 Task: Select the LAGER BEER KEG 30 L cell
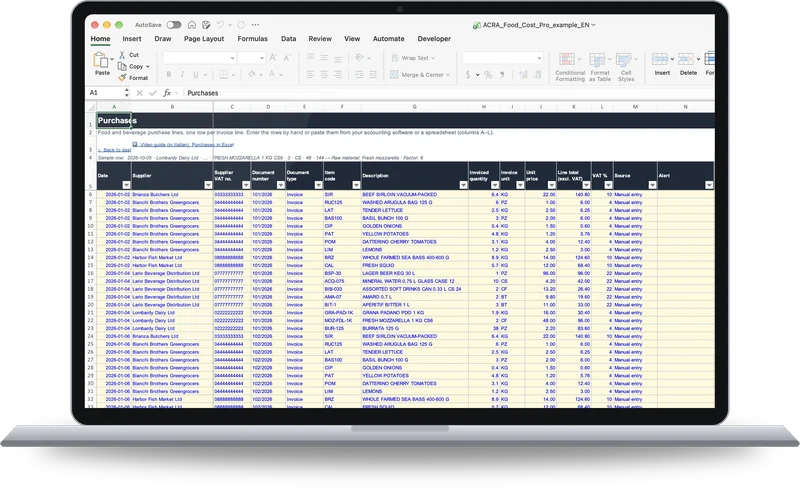(x=414, y=273)
